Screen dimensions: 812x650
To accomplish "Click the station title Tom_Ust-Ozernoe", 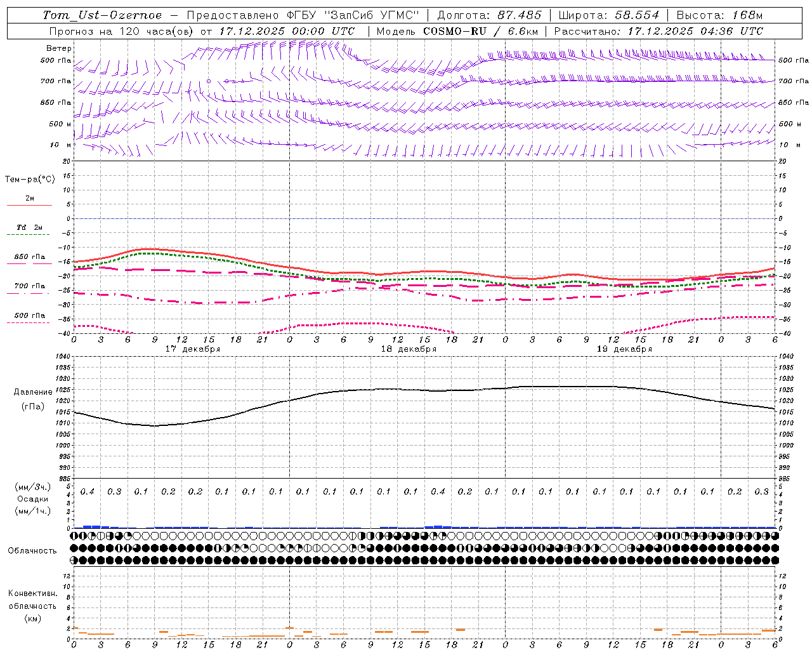I will click(x=102, y=15).
